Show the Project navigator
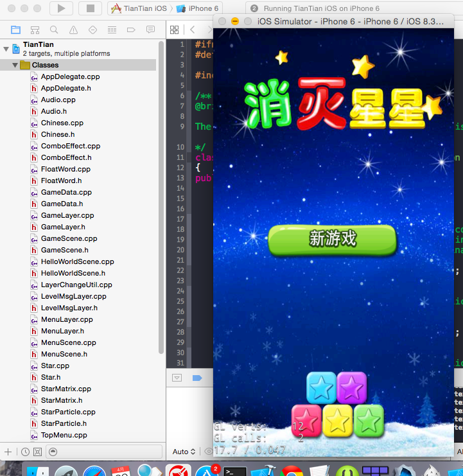Screen dimensions: 463x476 [x=15, y=30]
